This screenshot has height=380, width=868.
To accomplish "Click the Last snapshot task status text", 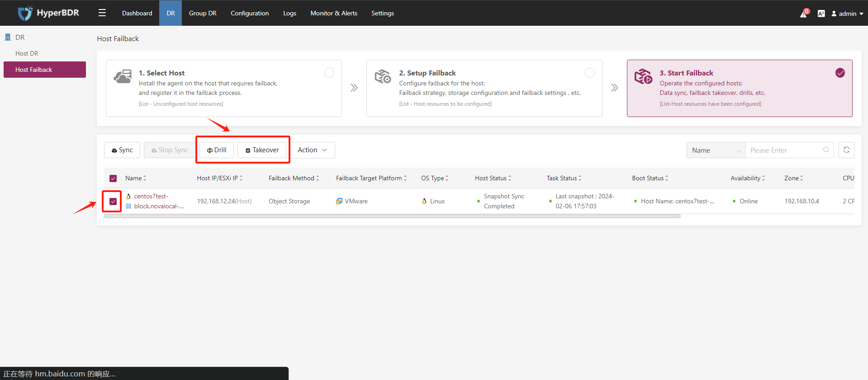I will (585, 201).
